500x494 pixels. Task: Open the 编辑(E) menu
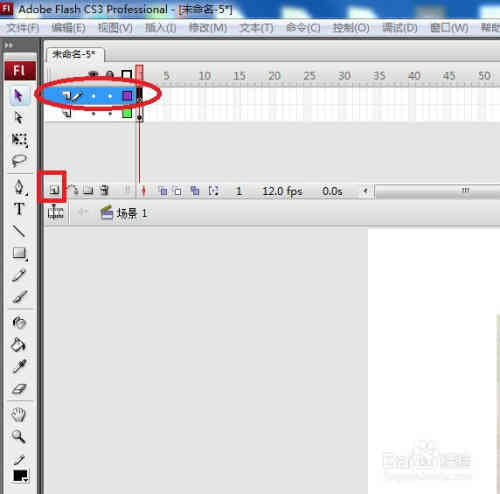point(68,28)
